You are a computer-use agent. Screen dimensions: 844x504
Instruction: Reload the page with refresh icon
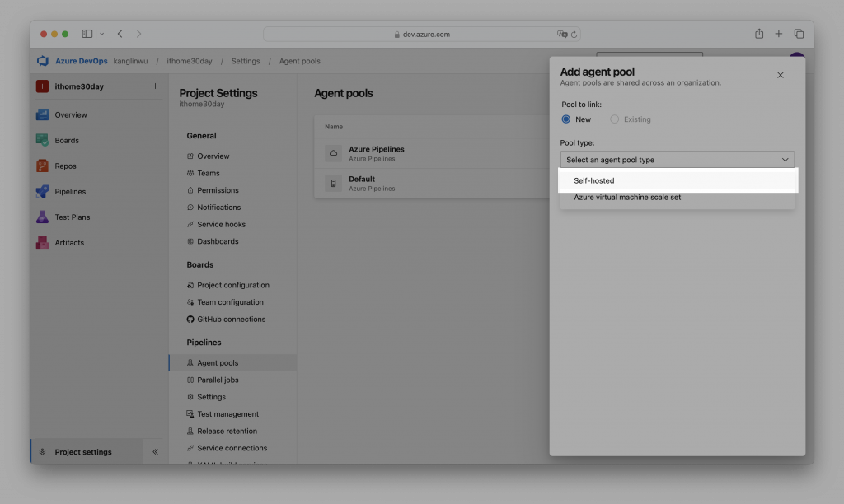pos(574,35)
